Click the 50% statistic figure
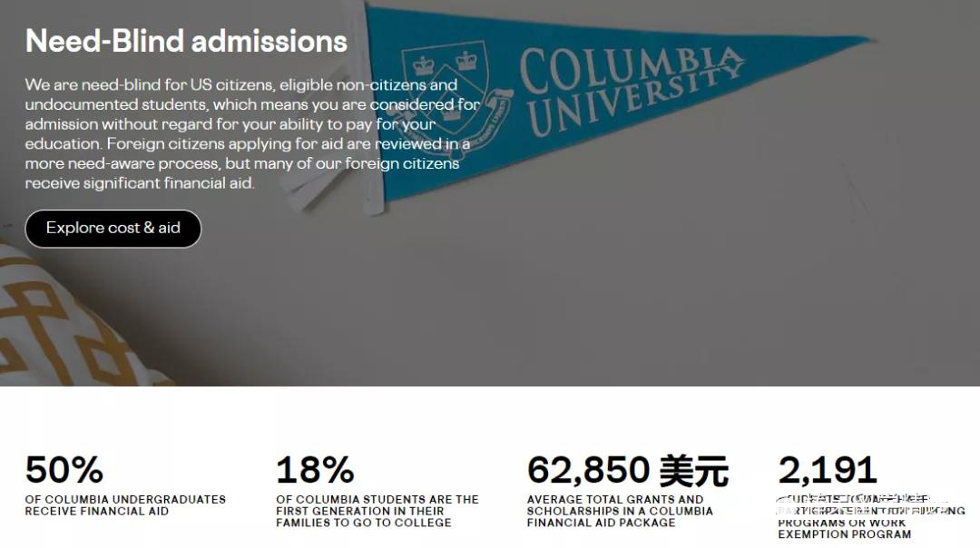980x548 pixels. pyautogui.click(x=64, y=470)
